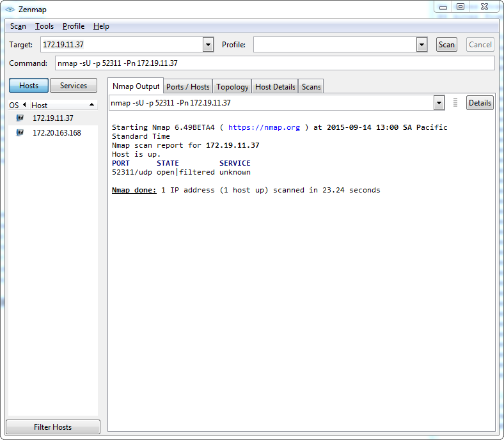Image resolution: width=504 pixels, height=440 pixels.
Task: Click into the Command input field
Action: click(274, 63)
